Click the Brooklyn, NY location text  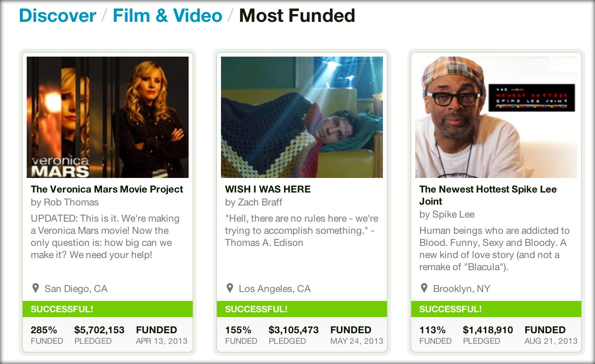click(461, 289)
